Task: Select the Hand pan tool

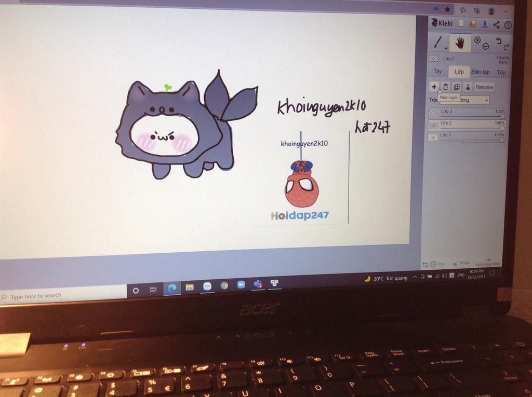Action: click(460, 43)
